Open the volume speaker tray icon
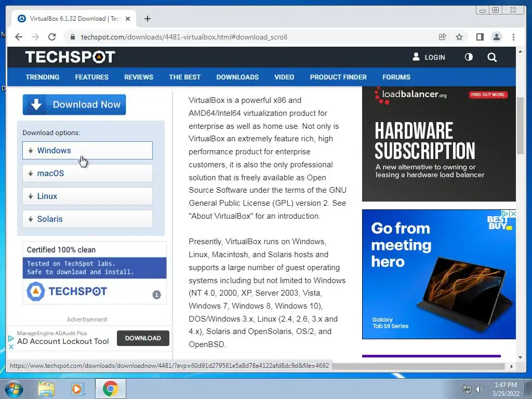532x399 pixels. 480,389
